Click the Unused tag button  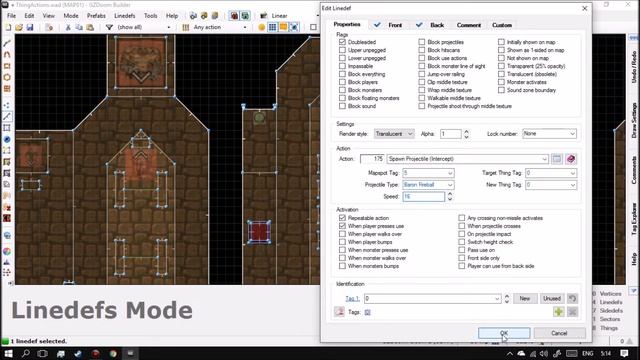[552, 298]
